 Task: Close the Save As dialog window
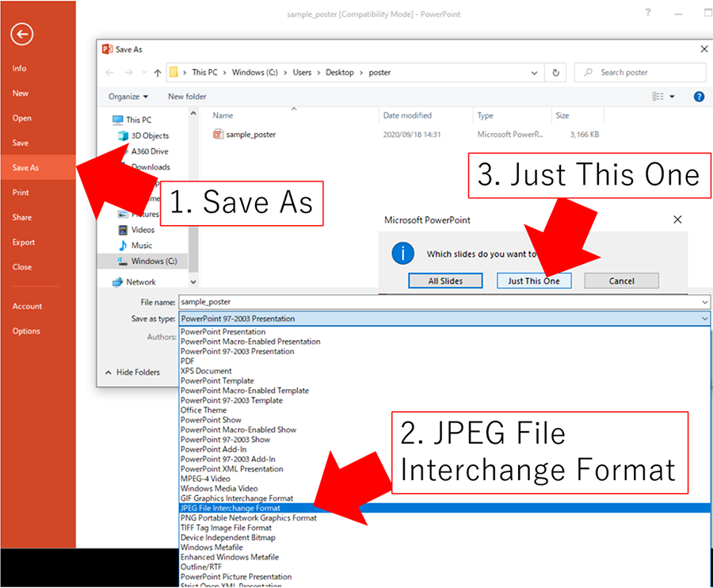click(x=704, y=48)
